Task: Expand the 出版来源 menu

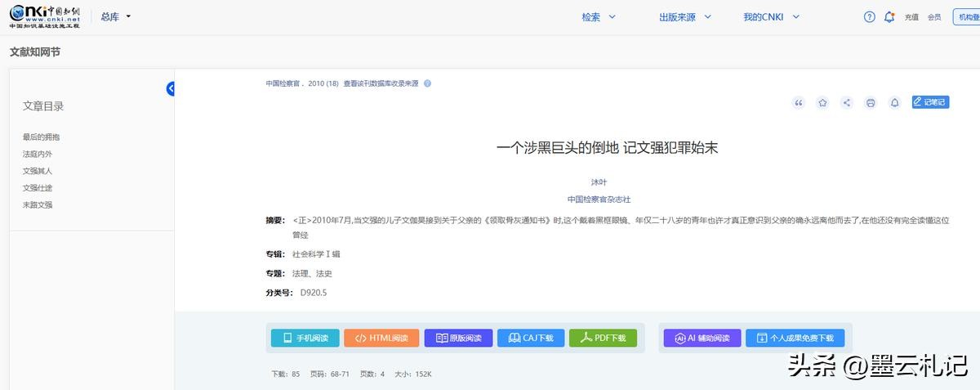Action: pyautogui.click(x=685, y=16)
